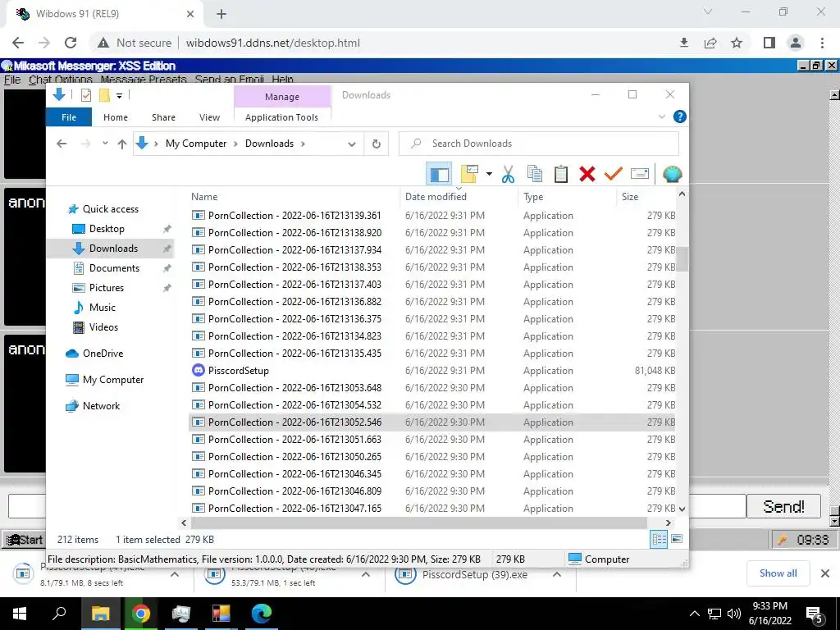
Task: Open recent locations dropdown arrow
Action: tap(105, 143)
